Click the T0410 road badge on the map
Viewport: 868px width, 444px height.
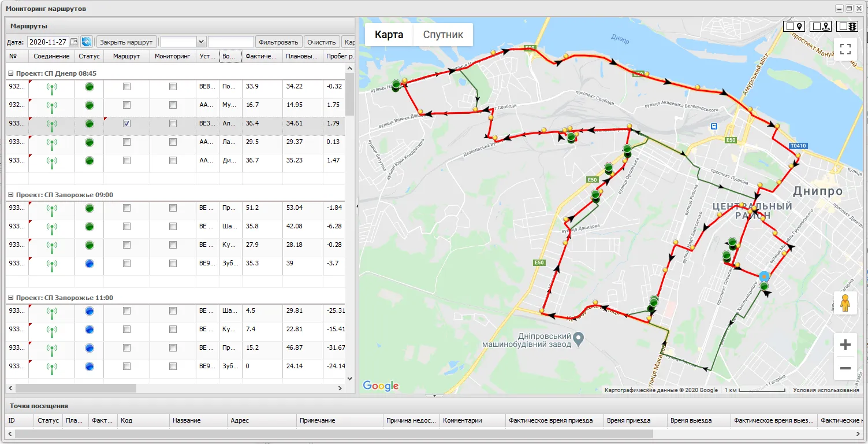coord(798,146)
